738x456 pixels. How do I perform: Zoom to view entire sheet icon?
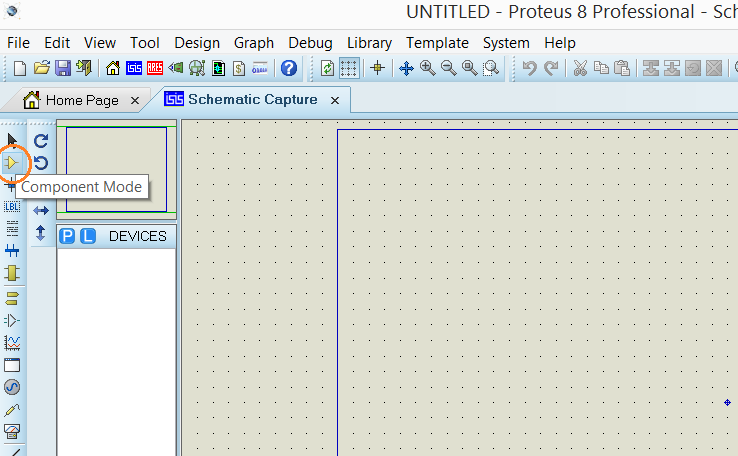tap(470, 68)
